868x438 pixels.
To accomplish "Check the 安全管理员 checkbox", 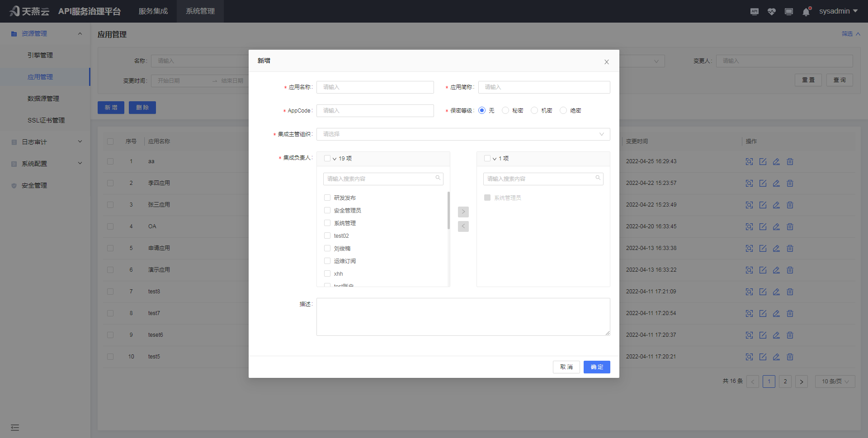I will click(x=327, y=211).
